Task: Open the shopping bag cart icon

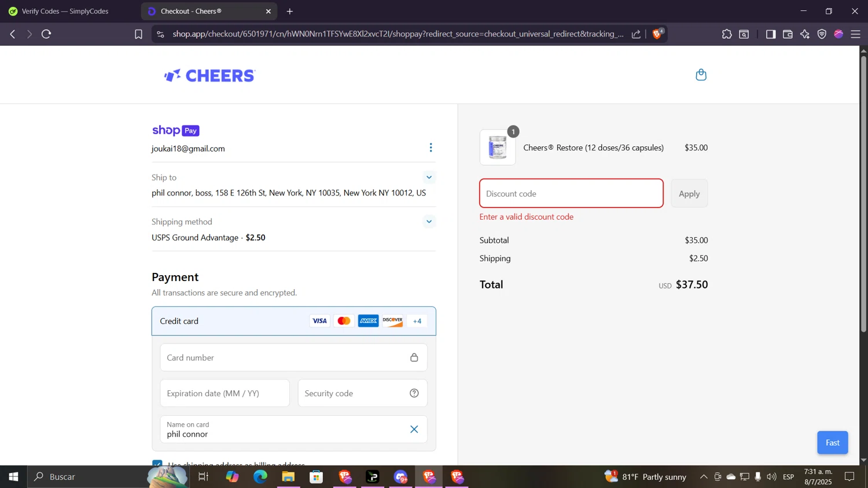Action: click(x=701, y=75)
